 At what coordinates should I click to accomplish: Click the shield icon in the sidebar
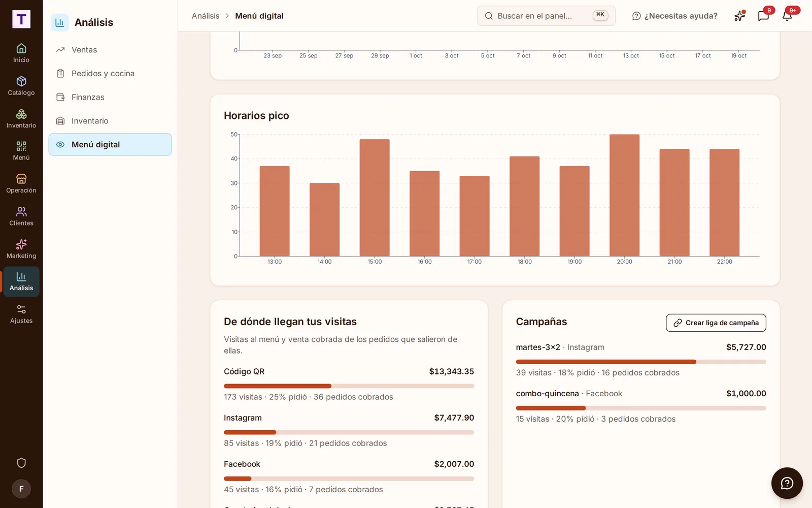pos(21,463)
